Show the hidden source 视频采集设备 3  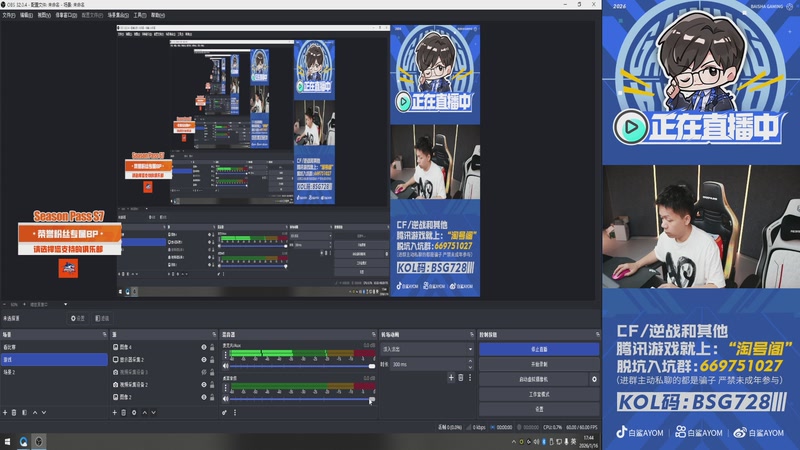[204, 372]
